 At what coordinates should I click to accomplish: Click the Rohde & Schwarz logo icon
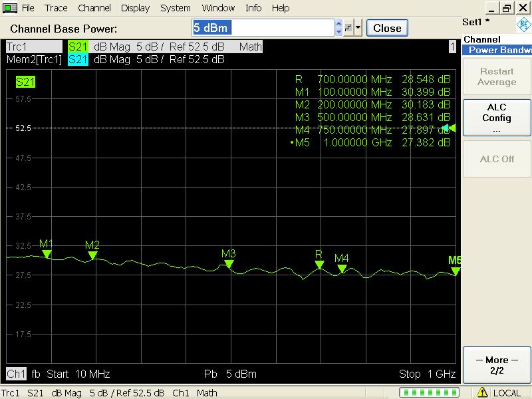pos(523,25)
